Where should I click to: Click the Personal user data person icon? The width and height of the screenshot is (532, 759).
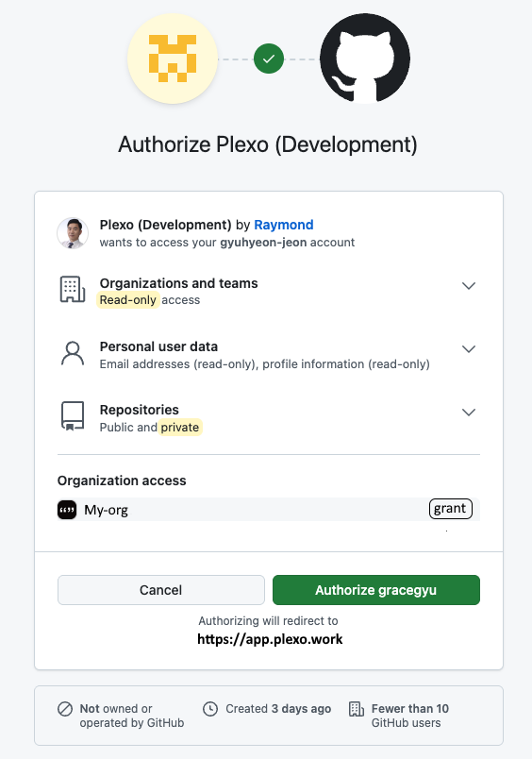point(73,353)
